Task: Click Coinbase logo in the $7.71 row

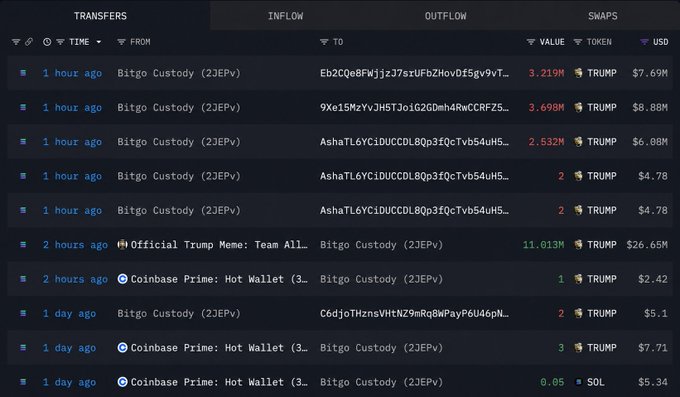Action: click(123, 348)
